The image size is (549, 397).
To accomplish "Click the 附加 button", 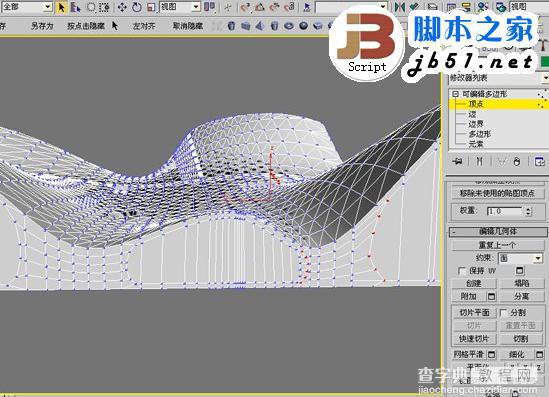I will coord(469,297).
